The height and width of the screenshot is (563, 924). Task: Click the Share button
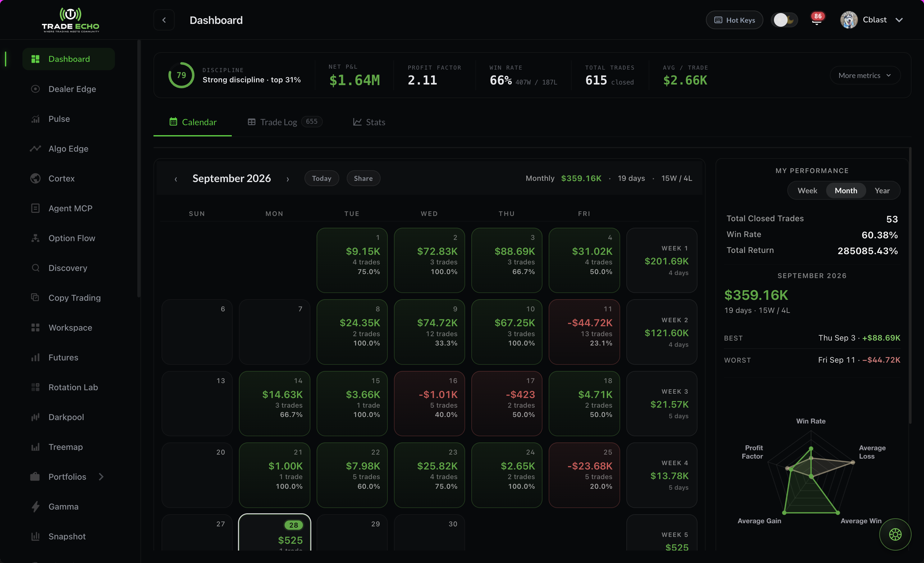tap(364, 178)
